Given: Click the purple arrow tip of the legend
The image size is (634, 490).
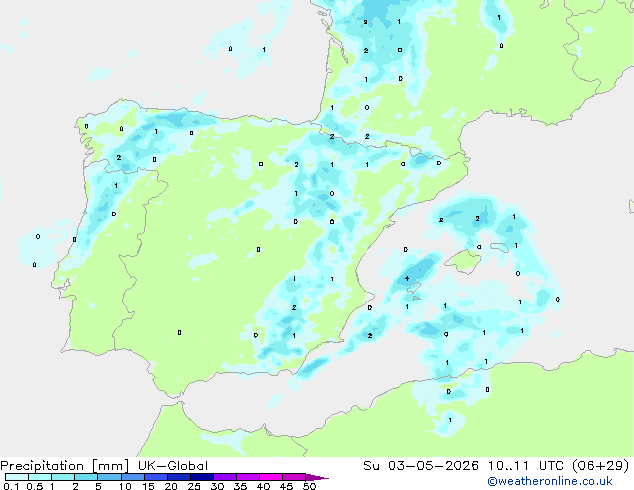Looking at the screenshot, I should pos(317,477).
